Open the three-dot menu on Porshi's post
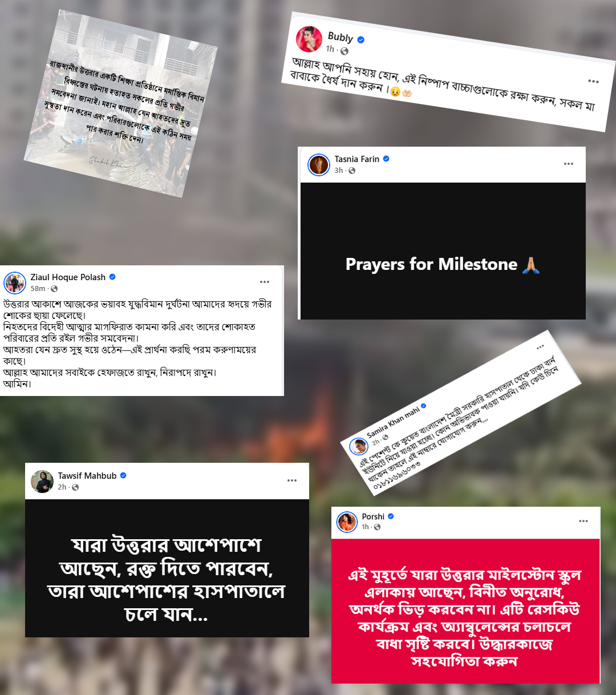616x695 pixels. 583,521
